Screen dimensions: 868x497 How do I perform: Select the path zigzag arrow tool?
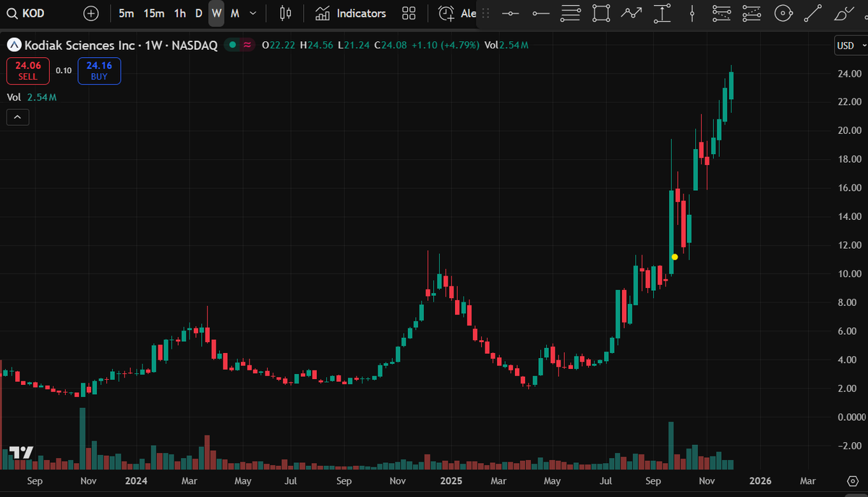[x=631, y=13]
